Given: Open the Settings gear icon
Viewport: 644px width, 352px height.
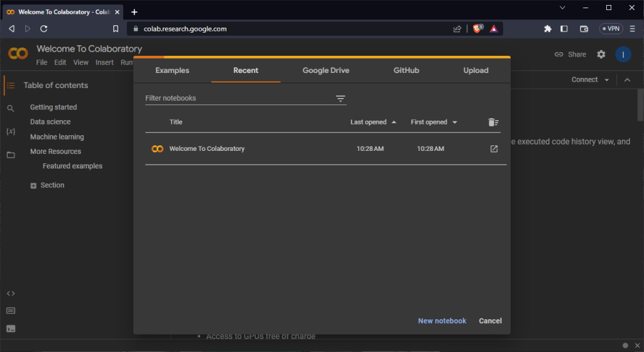Looking at the screenshot, I should click(601, 55).
